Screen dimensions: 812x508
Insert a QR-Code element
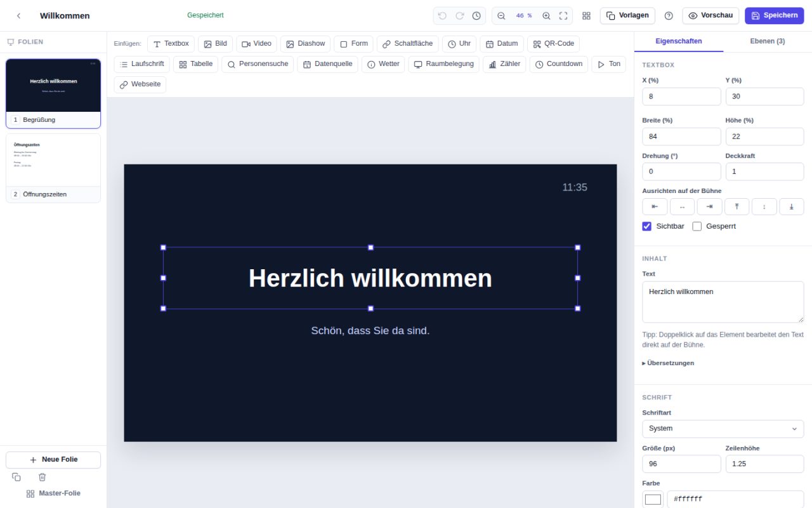[x=553, y=44]
